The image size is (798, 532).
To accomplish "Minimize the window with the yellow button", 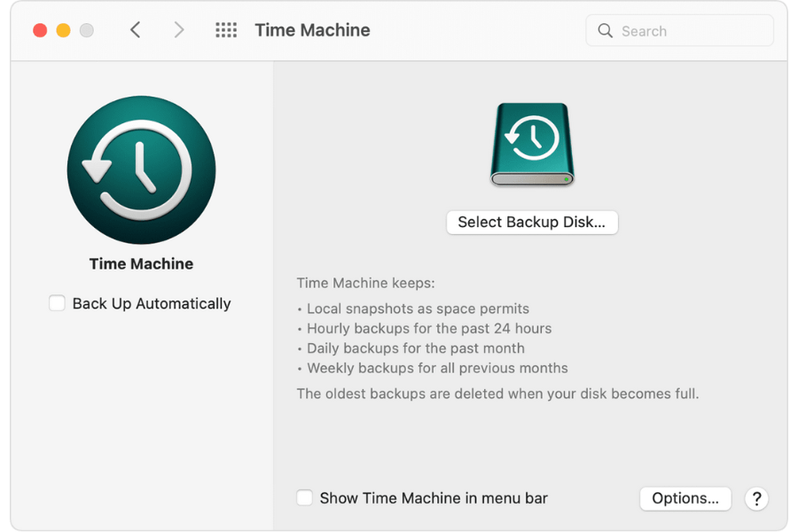I will point(63,30).
